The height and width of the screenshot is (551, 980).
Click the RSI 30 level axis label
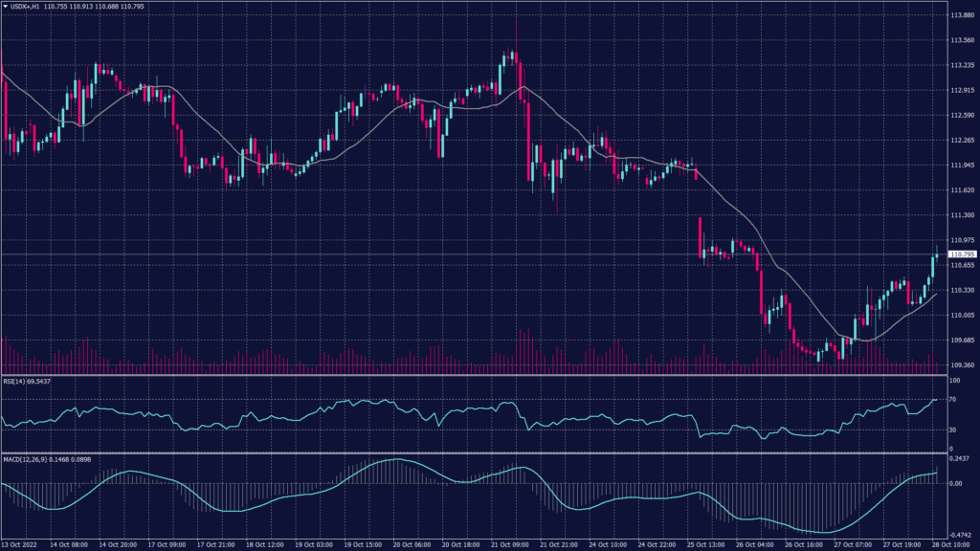[x=952, y=430]
